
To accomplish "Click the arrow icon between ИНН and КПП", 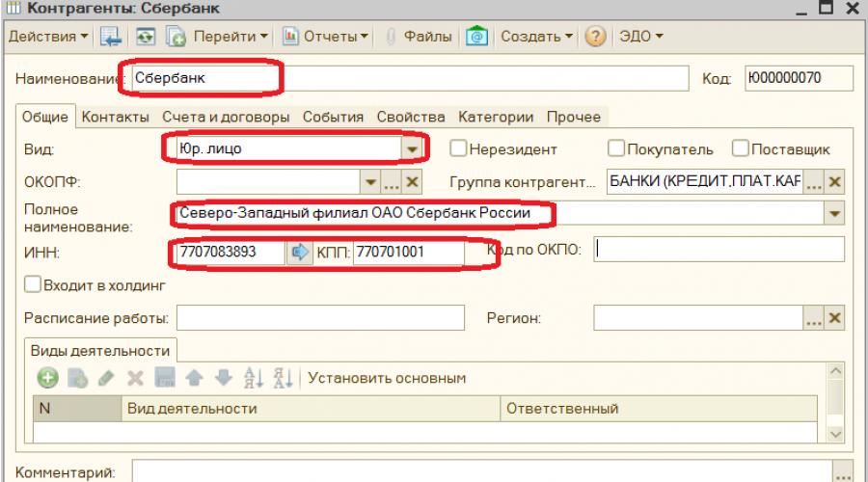I will (299, 253).
